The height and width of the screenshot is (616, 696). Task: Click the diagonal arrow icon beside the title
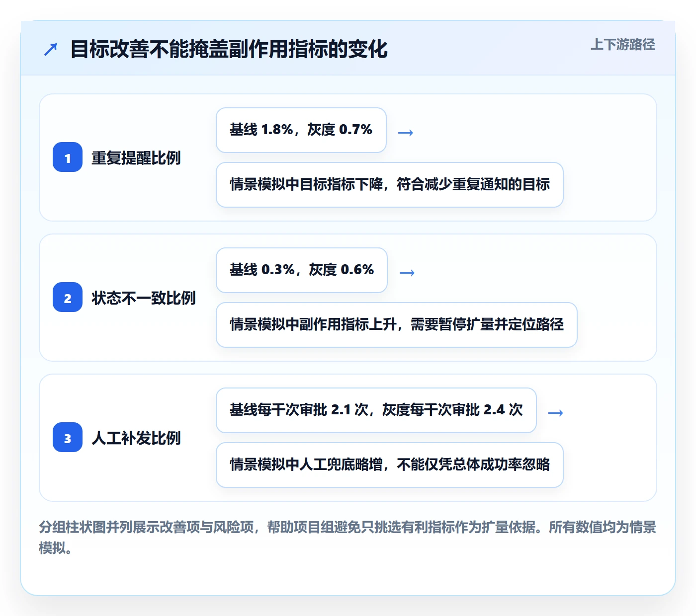[51, 49]
